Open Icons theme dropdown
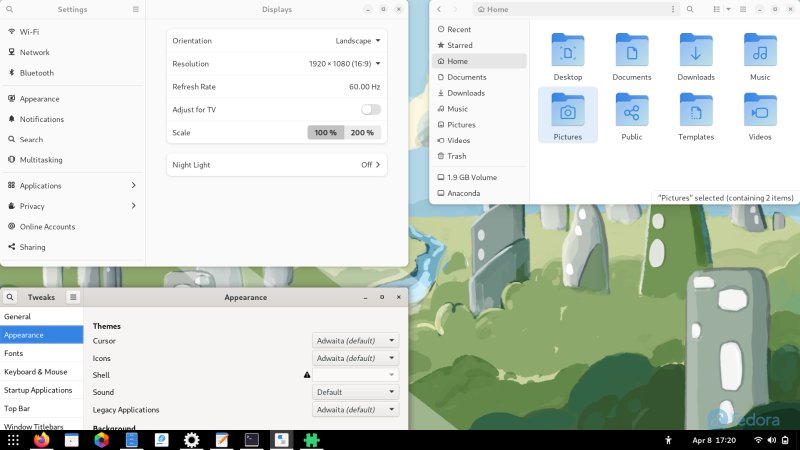800x450 pixels. pos(356,358)
